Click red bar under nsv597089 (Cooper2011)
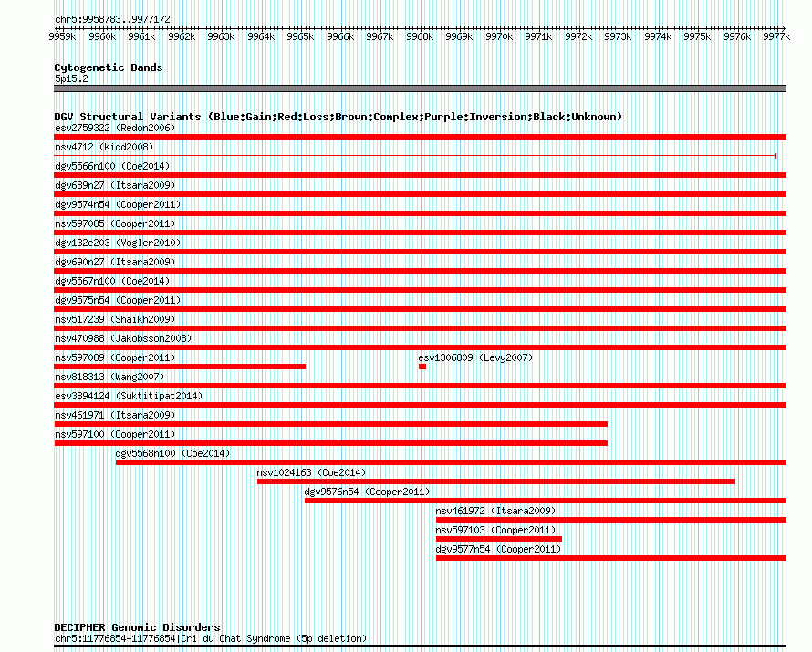 click(x=180, y=367)
